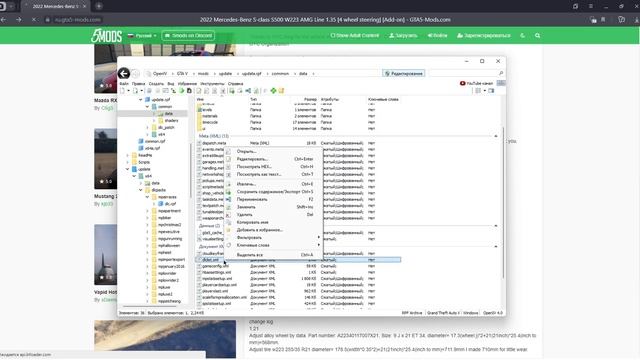Collapse the Meta (XML) file group
The height and width of the screenshot is (360, 640).
(496, 136)
